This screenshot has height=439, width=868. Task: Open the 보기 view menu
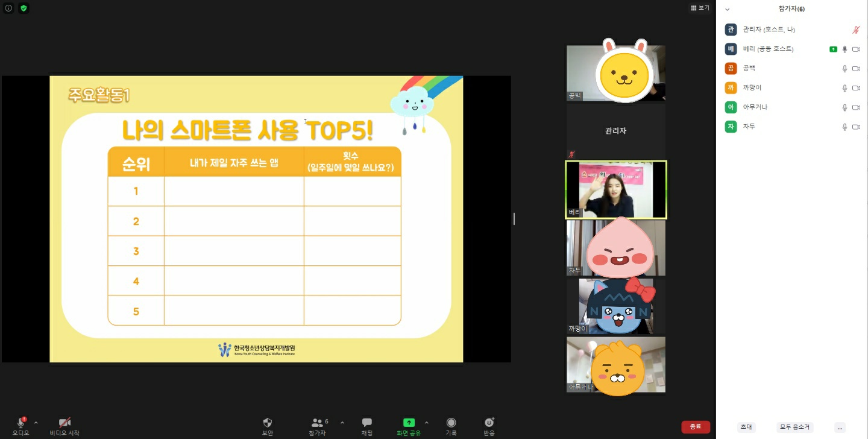click(700, 8)
